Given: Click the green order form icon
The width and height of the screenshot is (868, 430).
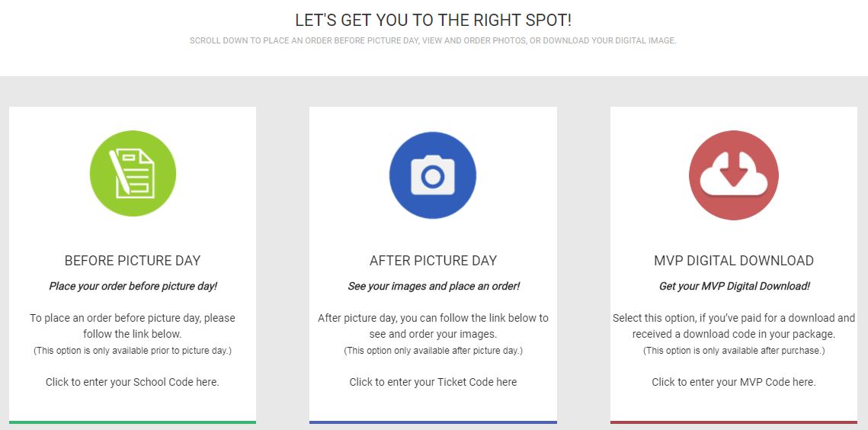Looking at the screenshot, I should (133, 174).
